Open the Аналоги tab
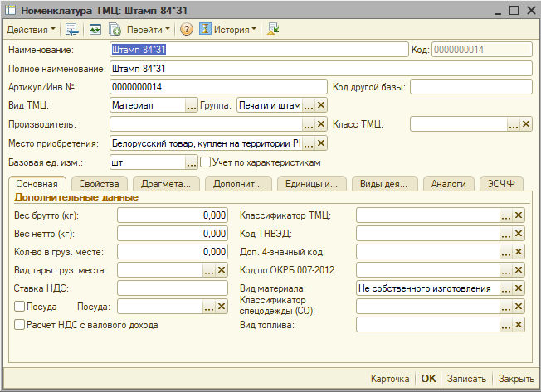 [450, 184]
